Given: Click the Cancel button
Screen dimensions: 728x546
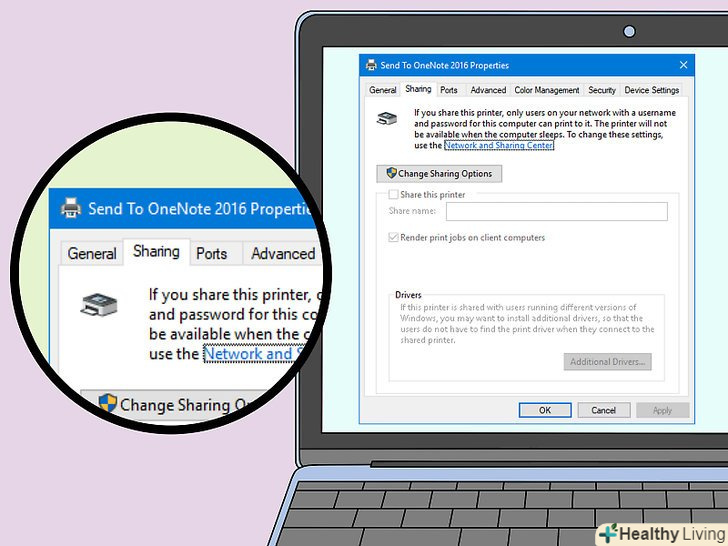Looking at the screenshot, I should pos(604,410).
